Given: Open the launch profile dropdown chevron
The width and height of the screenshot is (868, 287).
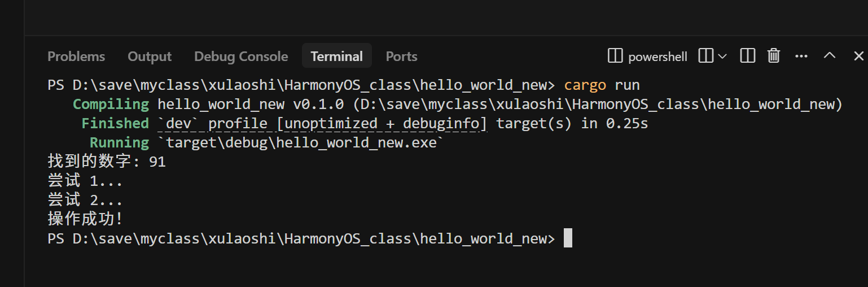Looking at the screenshot, I should click(x=722, y=56).
